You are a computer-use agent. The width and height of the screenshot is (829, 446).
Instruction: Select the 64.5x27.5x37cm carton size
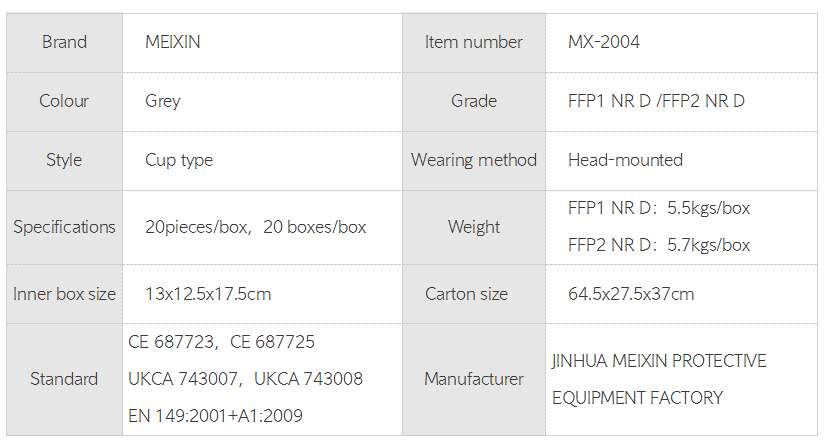click(631, 294)
